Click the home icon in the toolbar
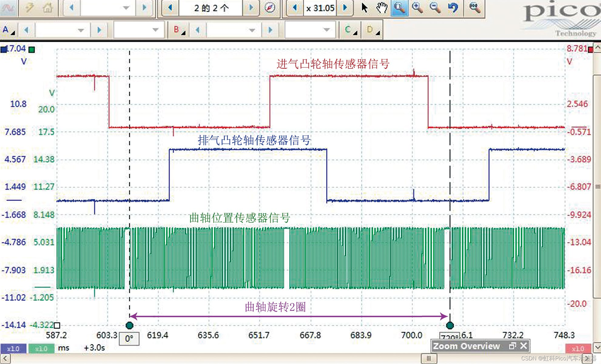This screenshot has height=364, width=601. coord(48,8)
